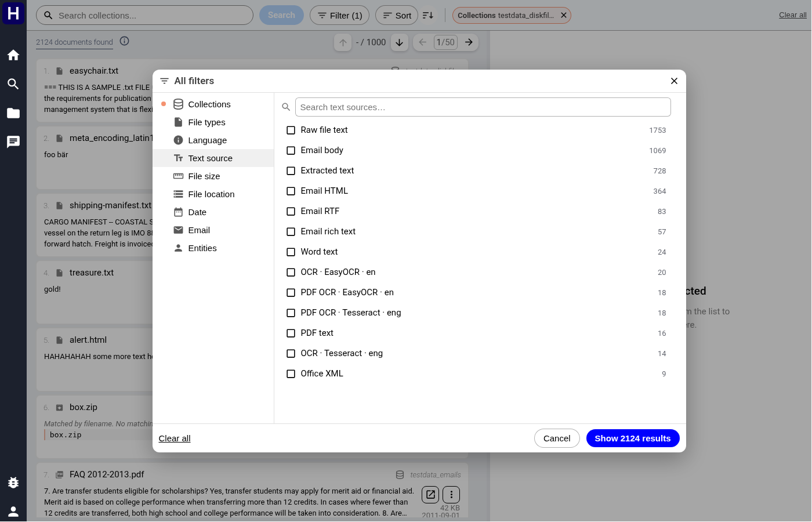This screenshot has width=812, height=522.
Task: Open FAQ 2012-2013.pdf in a new tab icon
Action: pyautogui.click(x=430, y=495)
